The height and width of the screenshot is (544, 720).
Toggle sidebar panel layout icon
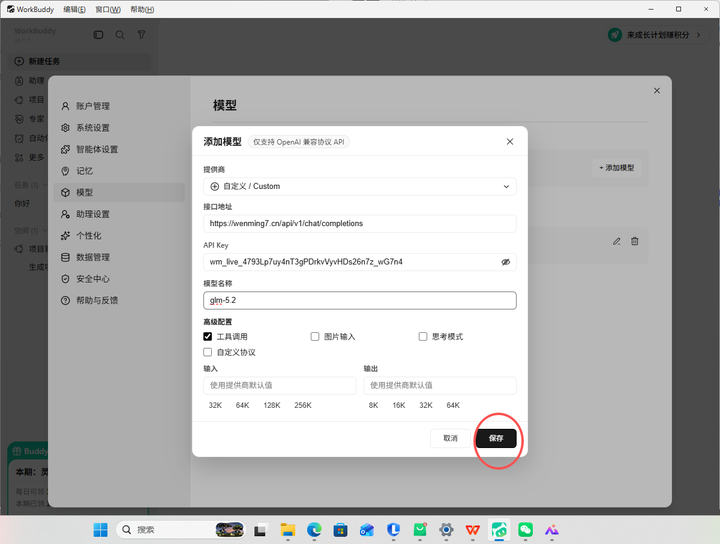point(98,35)
